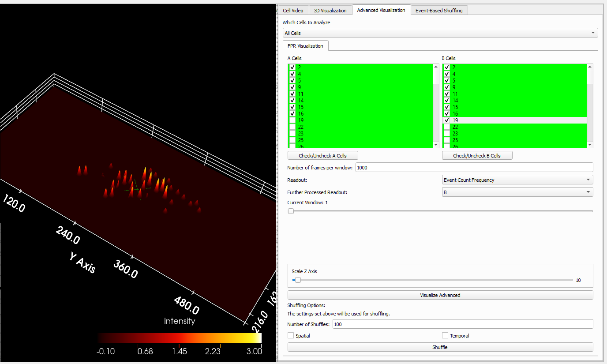The width and height of the screenshot is (607, 364).
Task: Select row 15 in the B Cells list
Action: 514,107
